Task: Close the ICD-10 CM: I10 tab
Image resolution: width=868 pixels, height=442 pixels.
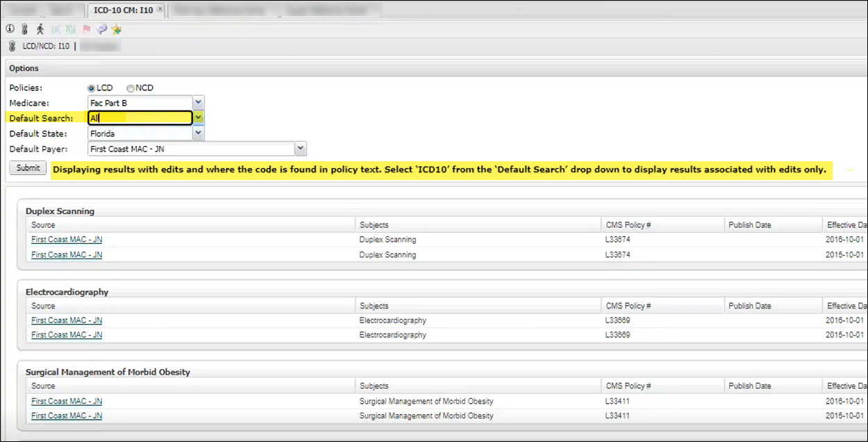Action: [x=160, y=10]
